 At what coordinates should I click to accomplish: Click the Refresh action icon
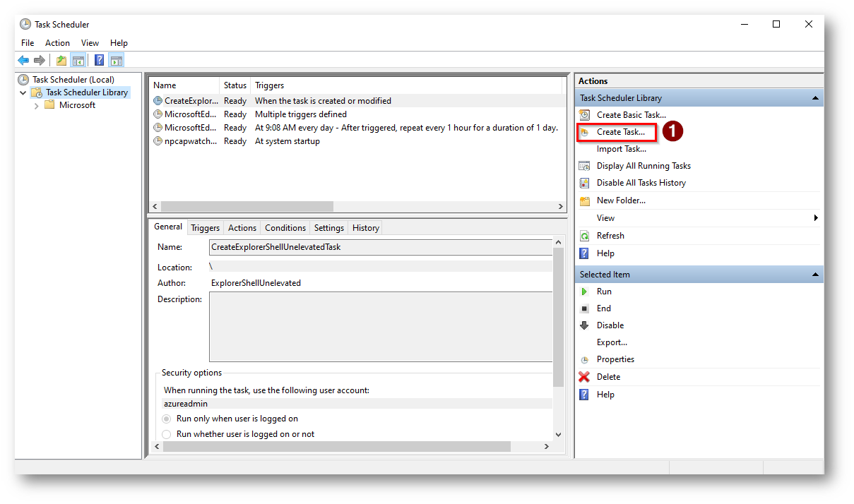point(584,236)
